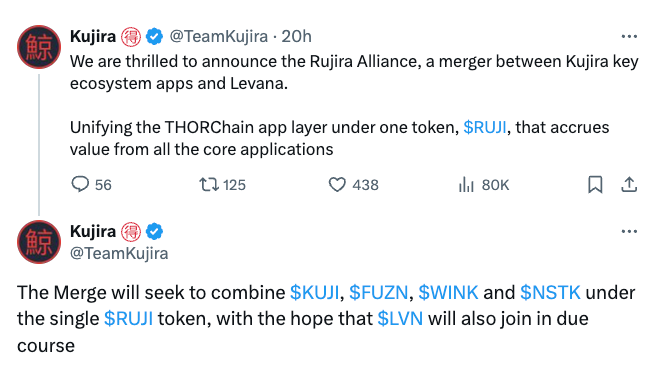
Task: Open the $WINK cashtag link
Action: coord(448,293)
